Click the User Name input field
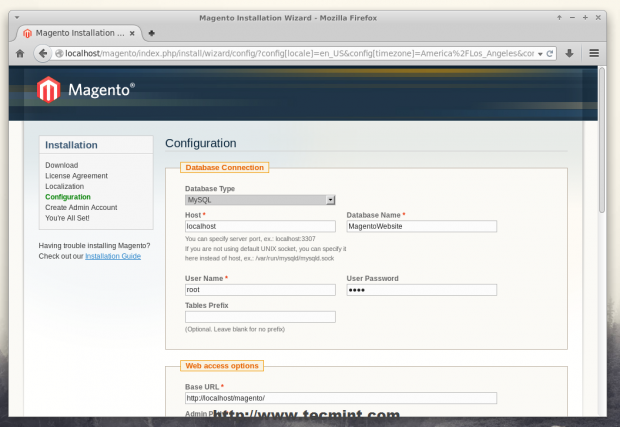 [x=260, y=290]
